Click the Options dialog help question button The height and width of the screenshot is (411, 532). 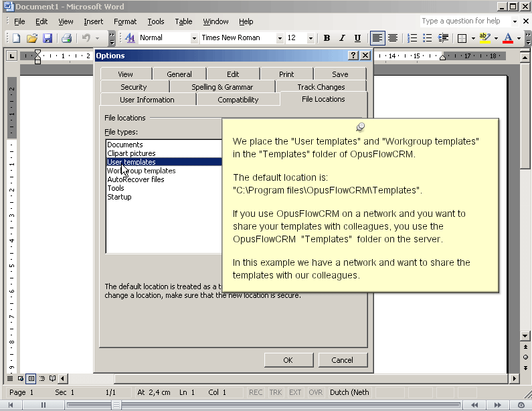[353, 56]
